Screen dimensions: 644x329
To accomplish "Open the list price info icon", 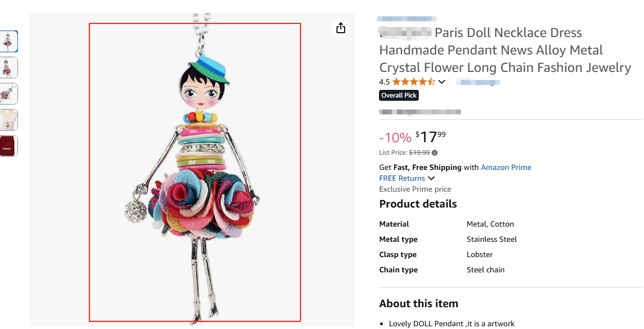I will pyautogui.click(x=435, y=153).
